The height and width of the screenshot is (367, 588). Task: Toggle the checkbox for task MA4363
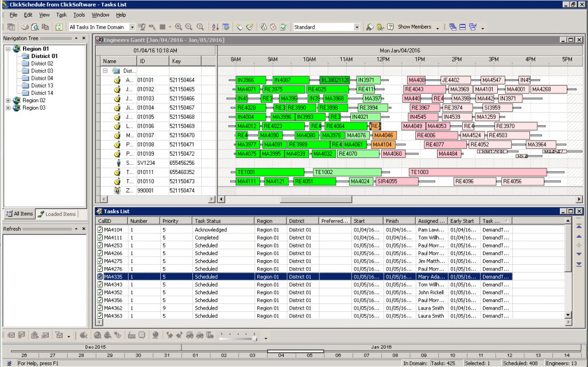point(100,316)
